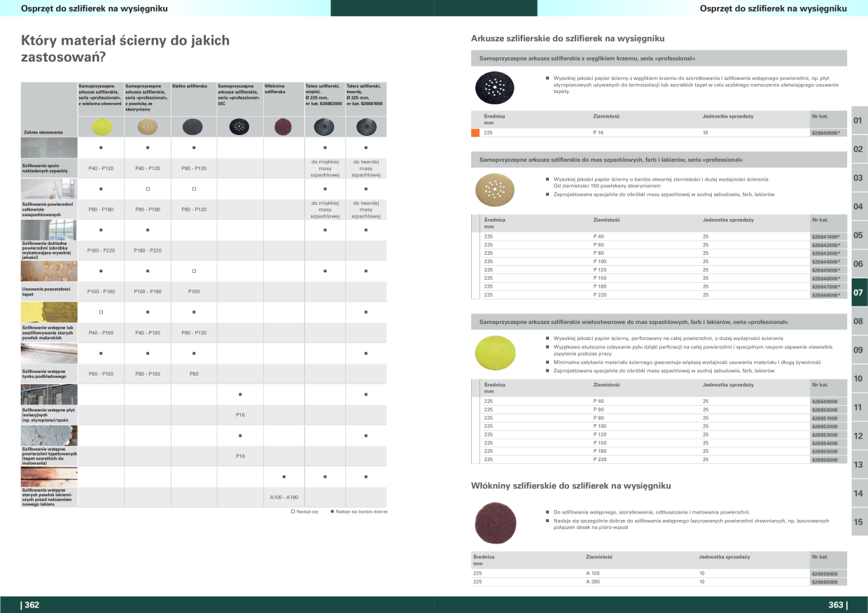
Task: Click the 'wielootworowe' multi-hole sheets section header bar
Action: (x=659, y=321)
